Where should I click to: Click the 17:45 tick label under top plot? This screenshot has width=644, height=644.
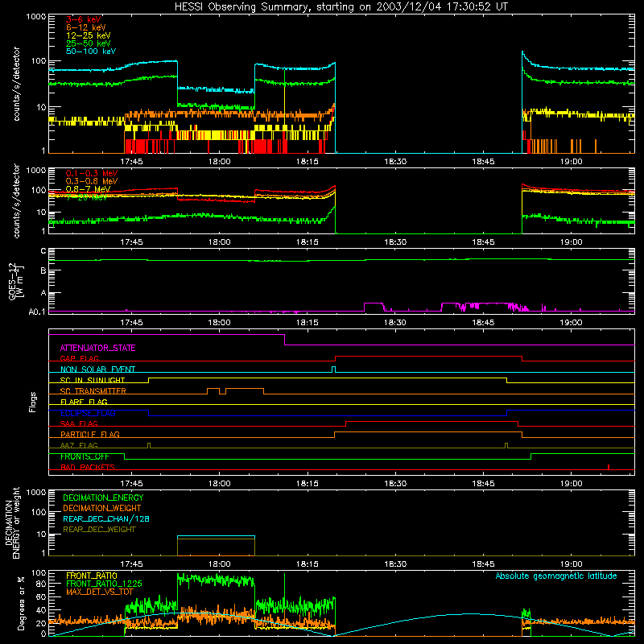click(131, 162)
